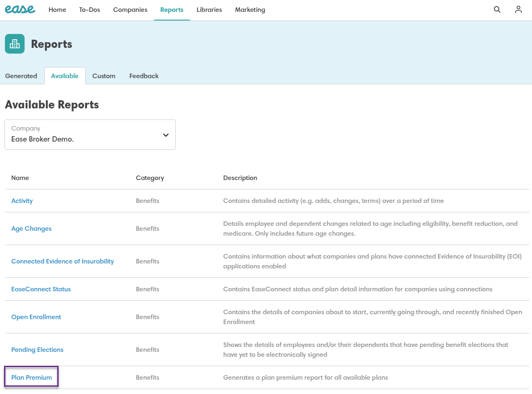Click Benefits category in Age Changes row
The image size is (532, 394).
[x=147, y=229]
